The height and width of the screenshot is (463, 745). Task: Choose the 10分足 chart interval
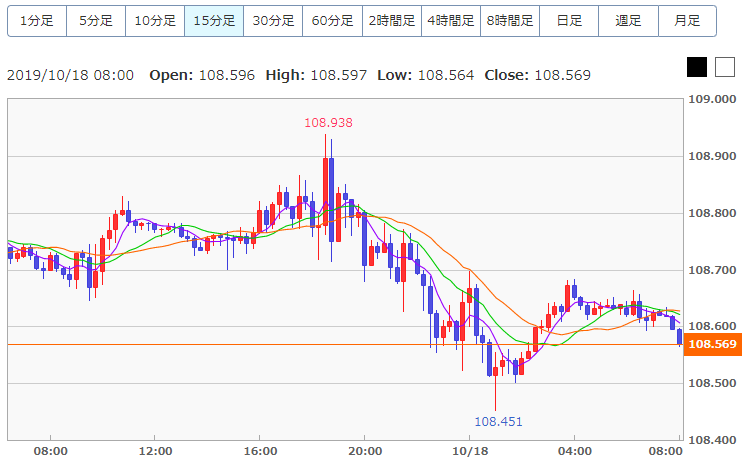(155, 21)
